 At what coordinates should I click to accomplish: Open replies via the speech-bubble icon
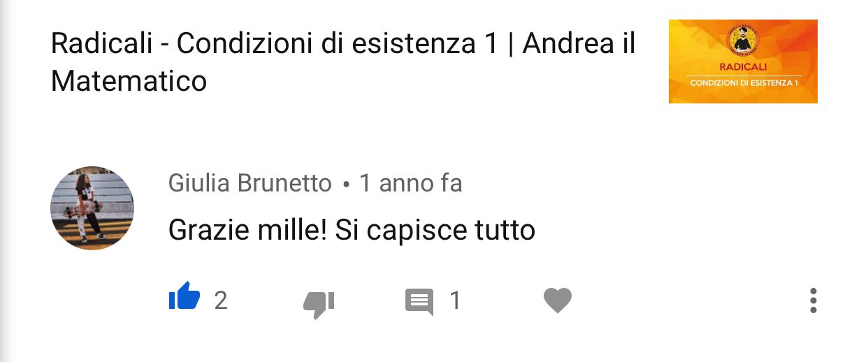click(419, 302)
